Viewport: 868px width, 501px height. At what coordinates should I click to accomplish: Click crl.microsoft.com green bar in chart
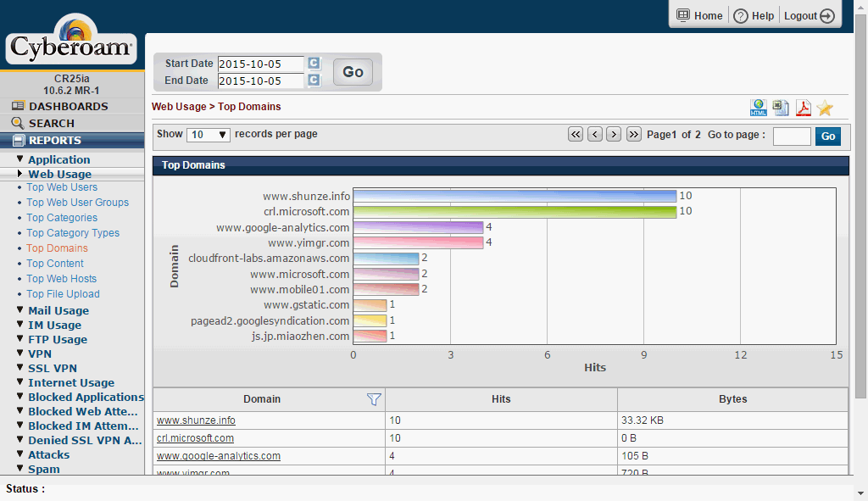click(515, 211)
